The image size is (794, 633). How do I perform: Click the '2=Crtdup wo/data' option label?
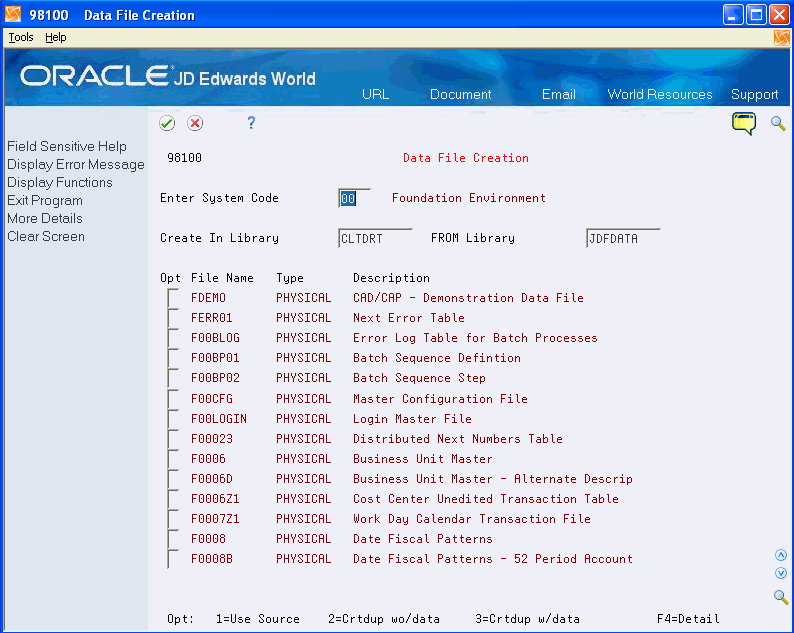(383, 619)
